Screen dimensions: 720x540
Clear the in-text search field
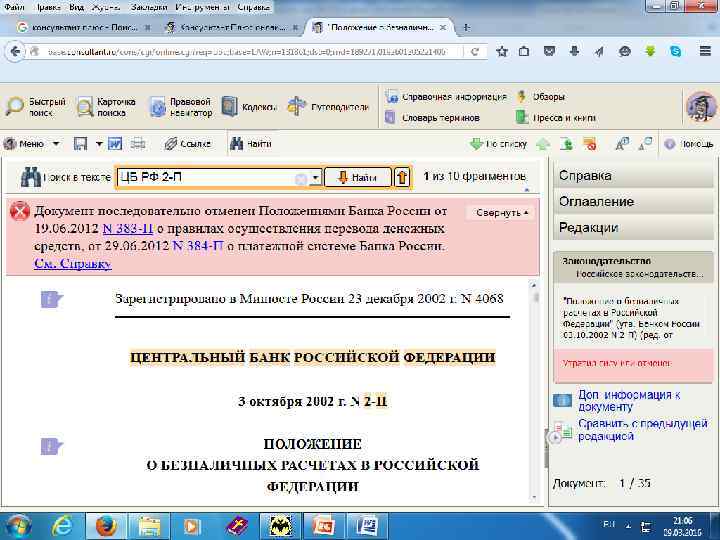pos(300,179)
